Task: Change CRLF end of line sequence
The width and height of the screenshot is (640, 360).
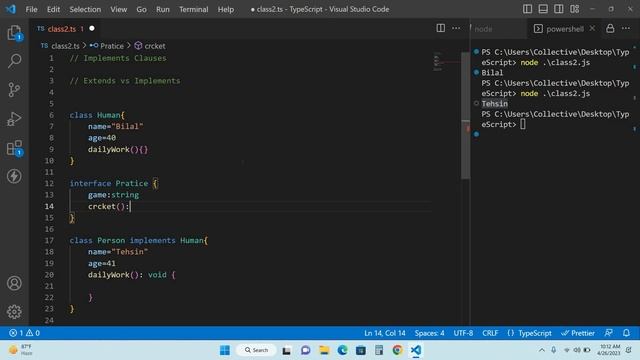Action: tap(490, 333)
